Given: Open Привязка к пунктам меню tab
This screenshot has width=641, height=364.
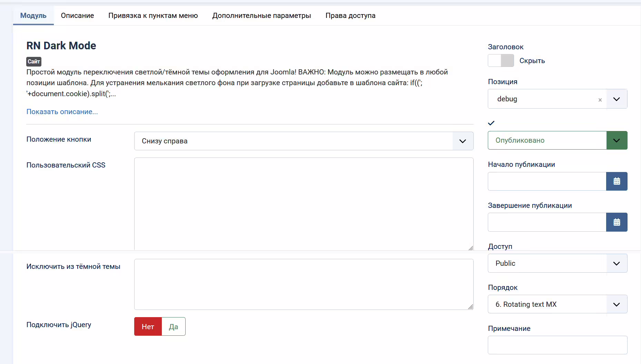Looking at the screenshot, I should tap(153, 16).
